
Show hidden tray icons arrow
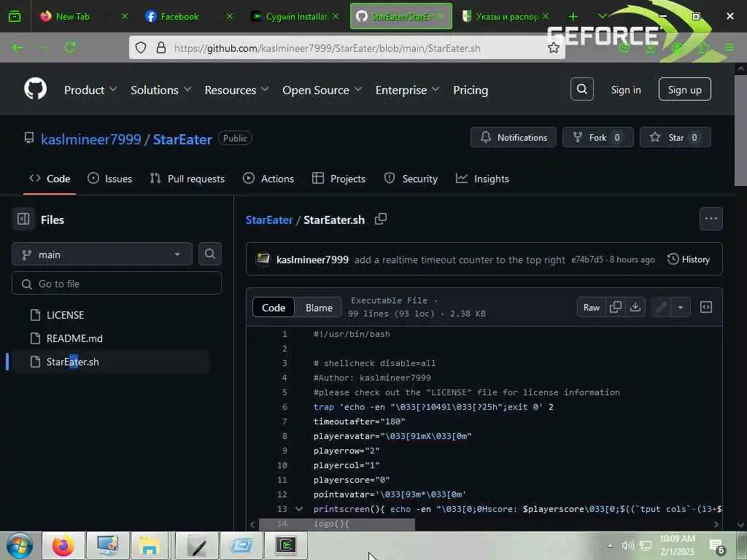coord(610,545)
